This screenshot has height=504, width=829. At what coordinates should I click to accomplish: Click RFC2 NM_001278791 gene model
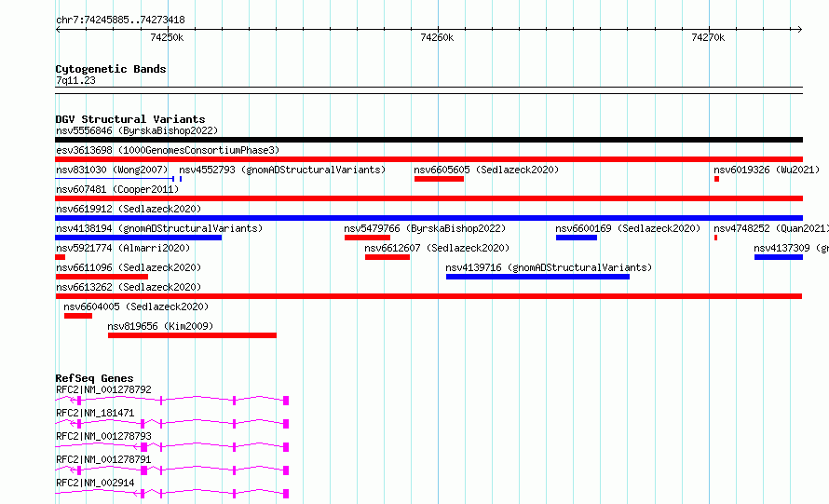coord(171,470)
